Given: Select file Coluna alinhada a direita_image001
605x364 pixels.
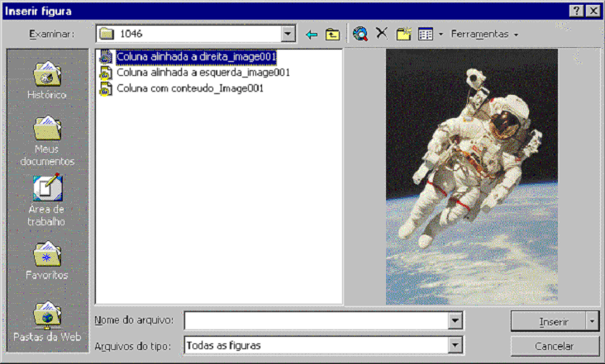Looking at the screenshot, I should 197,57.
